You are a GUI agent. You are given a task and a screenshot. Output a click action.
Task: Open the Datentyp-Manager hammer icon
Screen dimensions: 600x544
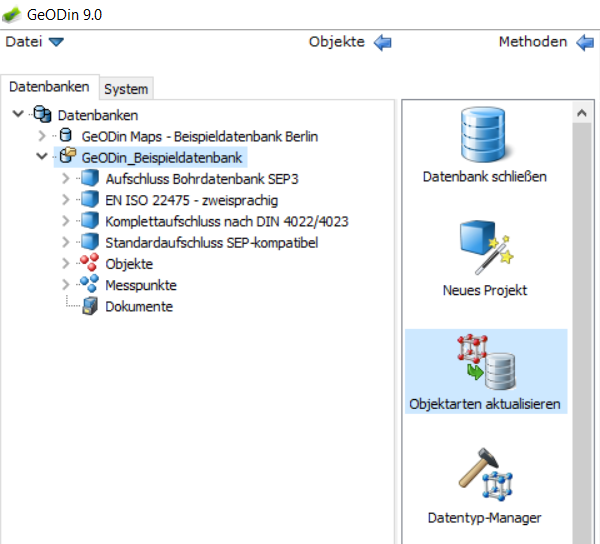click(x=485, y=474)
